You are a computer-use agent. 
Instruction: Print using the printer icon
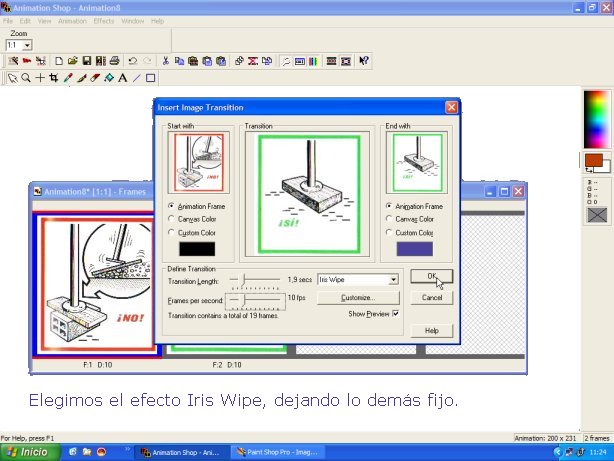point(114,61)
